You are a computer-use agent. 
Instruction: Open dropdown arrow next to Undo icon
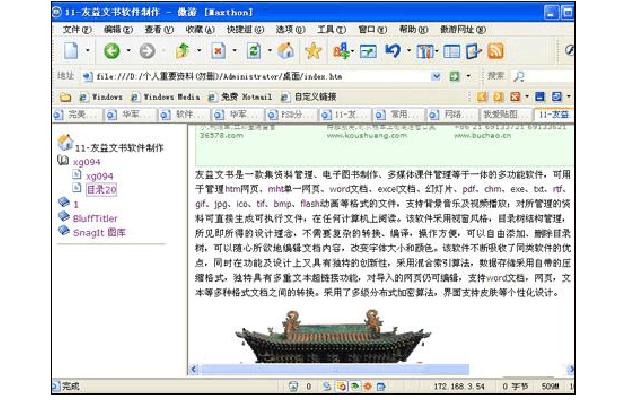[x=409, y=51]
